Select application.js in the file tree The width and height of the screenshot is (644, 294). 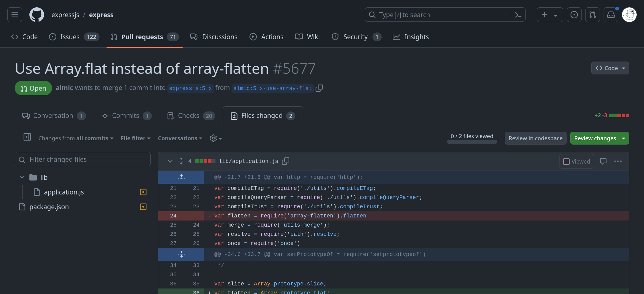pyautogui.click(x=64, y=192)
